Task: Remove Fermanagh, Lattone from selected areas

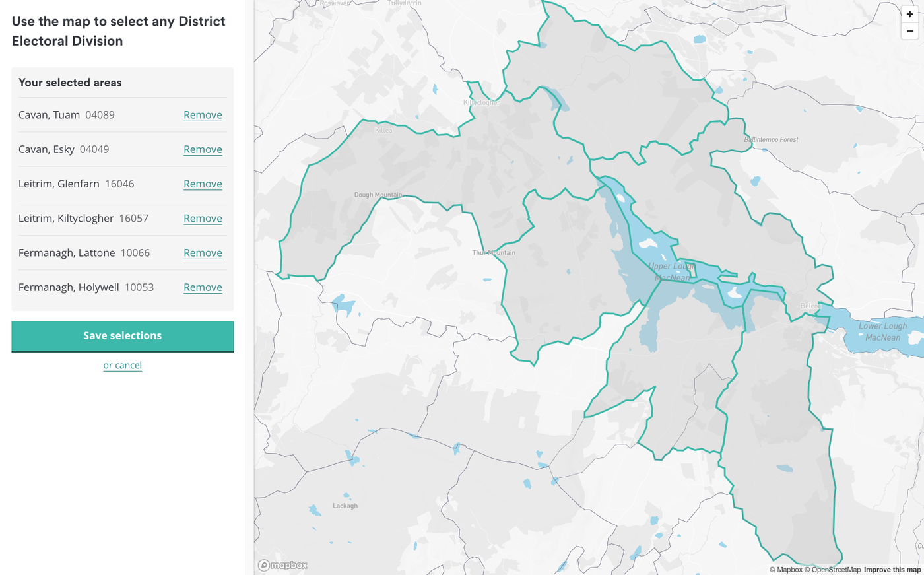Action: [203, 253]
